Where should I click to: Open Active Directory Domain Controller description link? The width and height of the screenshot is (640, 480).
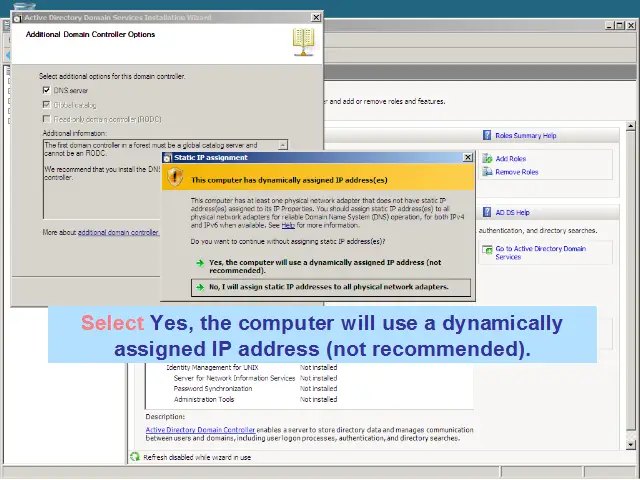[200, 430]
